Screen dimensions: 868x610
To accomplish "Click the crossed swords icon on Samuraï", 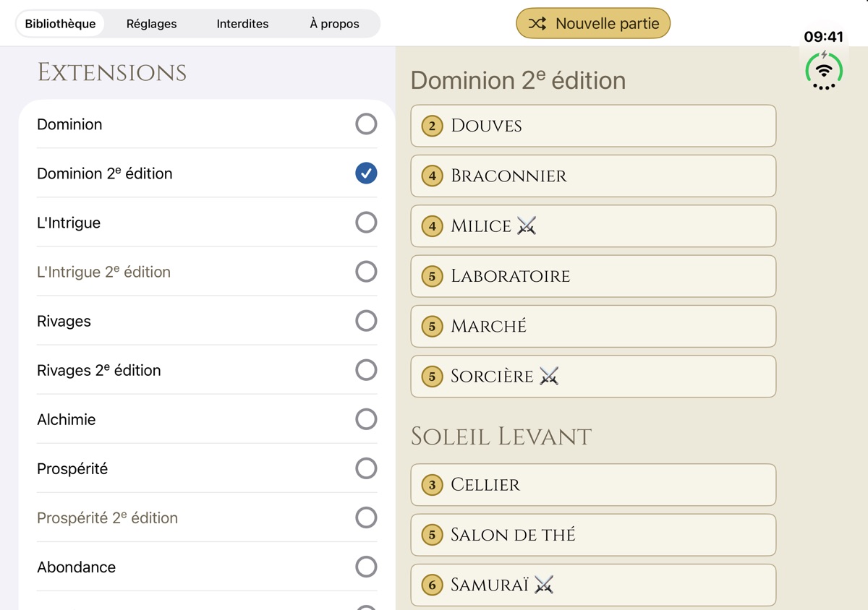I will click(x=544, y=585).
